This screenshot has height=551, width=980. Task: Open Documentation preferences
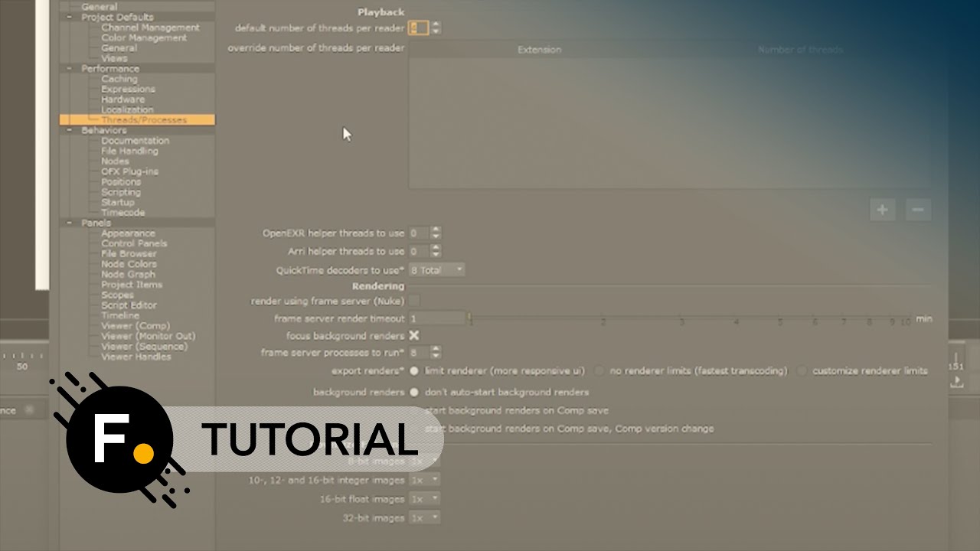tap(136, 141)
